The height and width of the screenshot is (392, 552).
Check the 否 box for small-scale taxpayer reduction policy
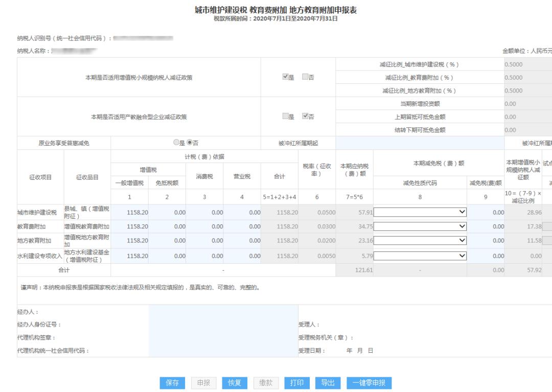[x=305, y=78]
